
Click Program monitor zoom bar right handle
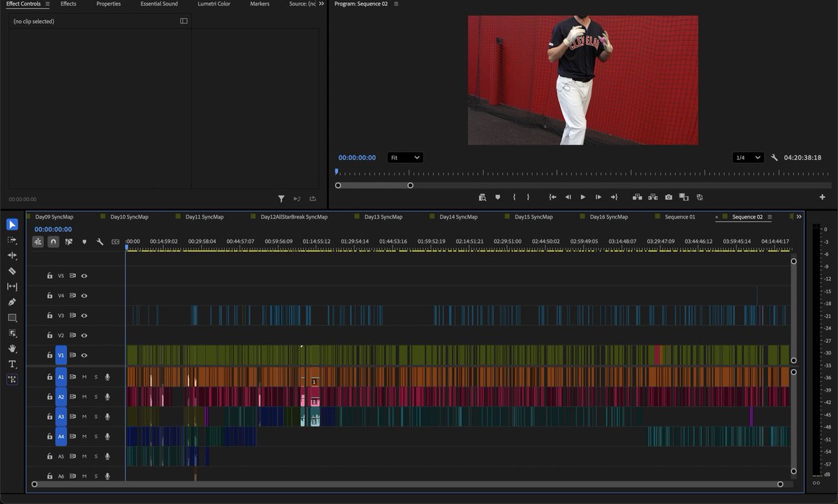point(411,185)
